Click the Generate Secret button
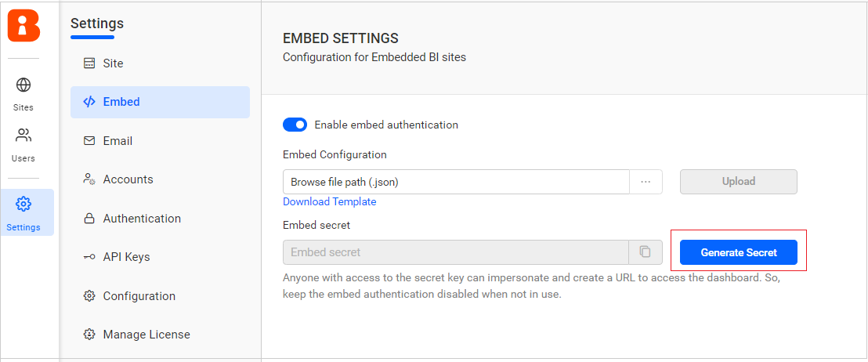This screenshot has height=362, width=868. click(738, 252)
